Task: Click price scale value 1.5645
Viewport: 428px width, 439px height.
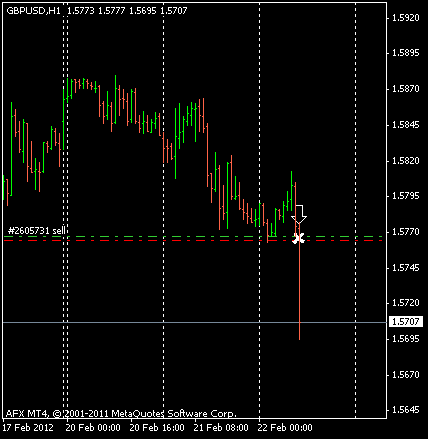Action: (x=406, y=410)
